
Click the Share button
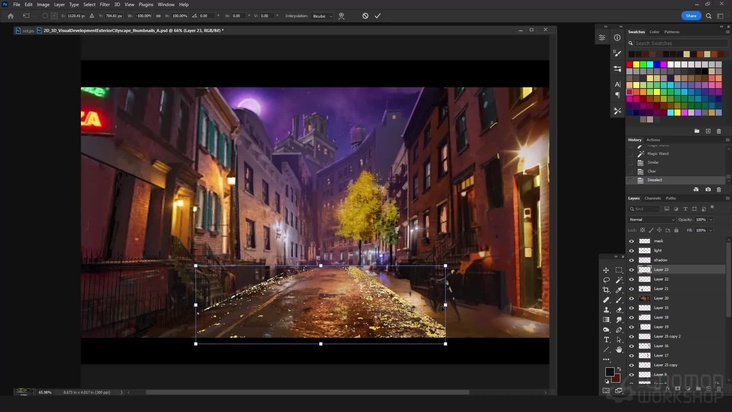click(x=691, y=16)
